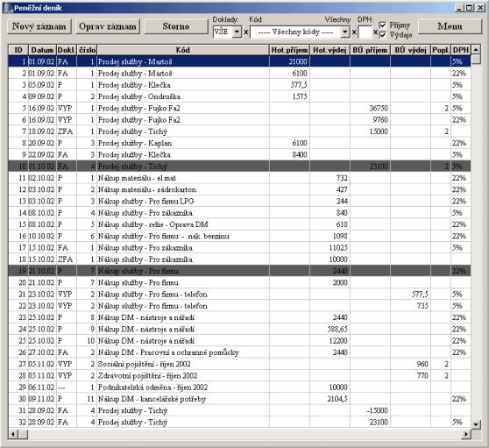The height and width of the screenshot is (448, 489).
Task: Click the DPH filter input field
Action: [x=365, y=32]
